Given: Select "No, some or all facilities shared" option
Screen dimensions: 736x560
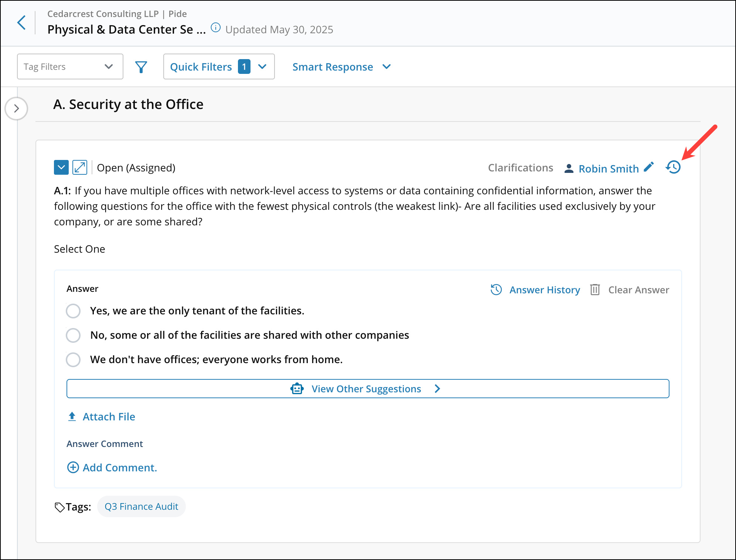Looking at the screenshot, I should [73, 335].
